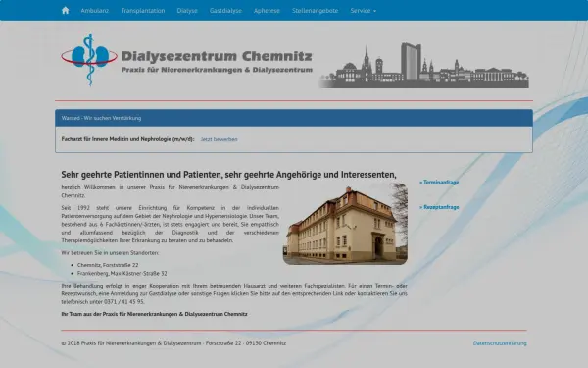The width and height of the screenshot is (588, 368).
Task: Click the Facharzt für Innere Medizin text
Action: tap(127, 139)
